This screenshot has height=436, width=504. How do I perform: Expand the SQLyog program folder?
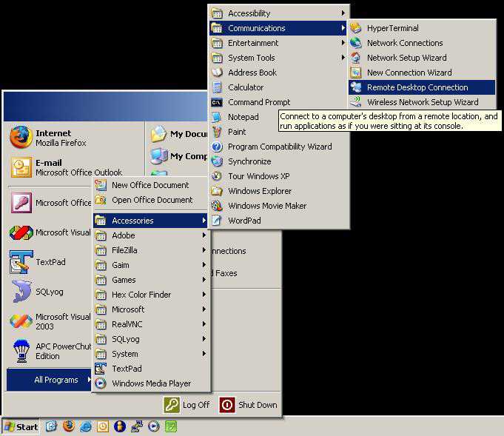tap(150, 339)
